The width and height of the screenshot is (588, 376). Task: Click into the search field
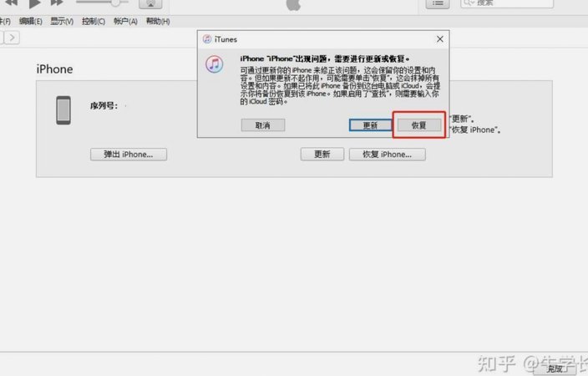click(x=507, y=3)
